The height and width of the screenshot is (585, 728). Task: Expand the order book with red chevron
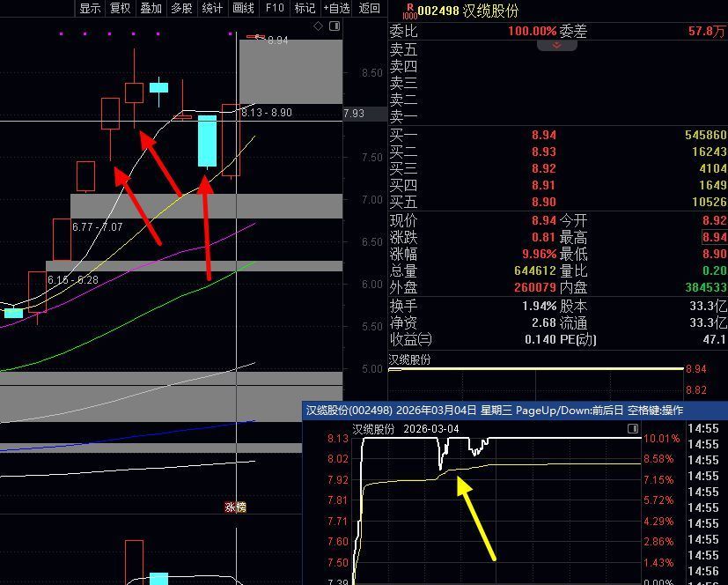(556, 43)
